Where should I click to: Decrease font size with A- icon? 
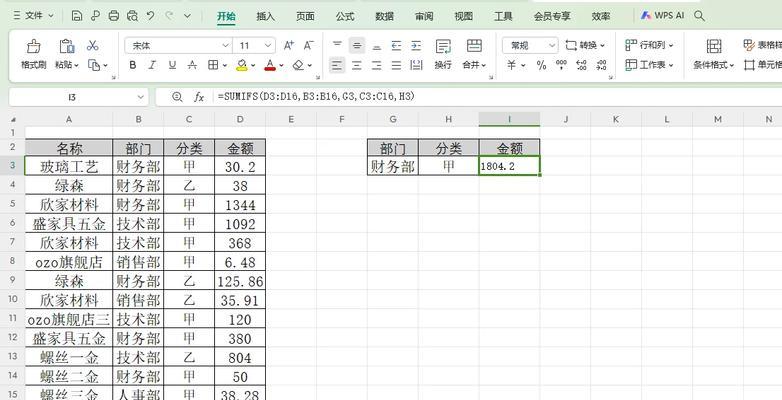point(309,46)
